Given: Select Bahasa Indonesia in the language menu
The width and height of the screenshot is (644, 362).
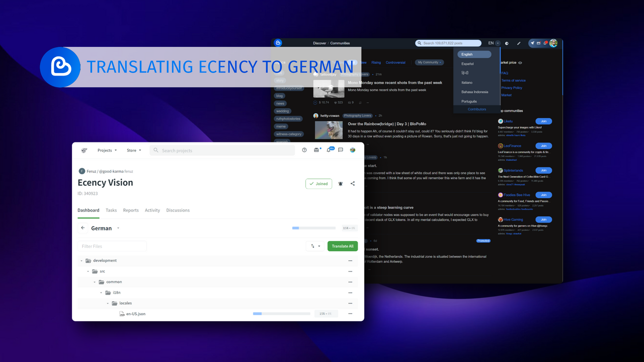Looking at the screenshot, I should pyautogui.click(x=475, y=92).
